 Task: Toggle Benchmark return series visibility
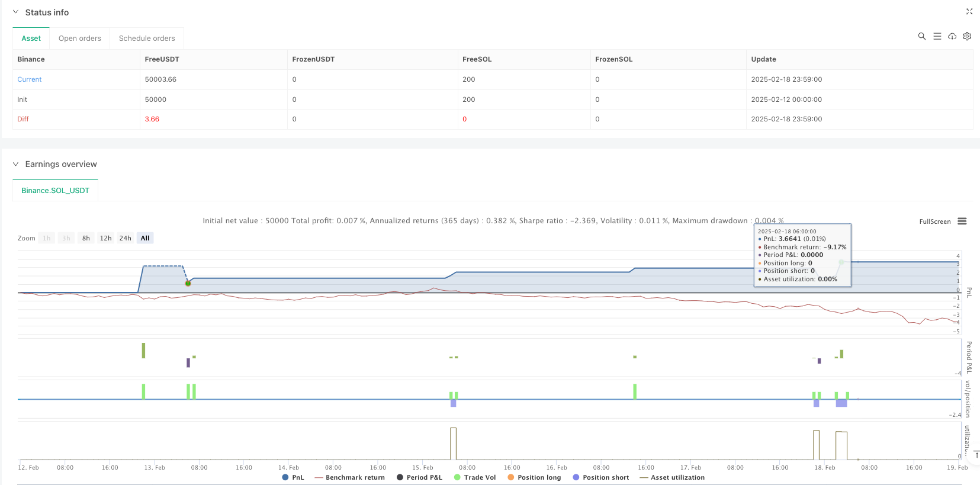tap(349, 477)
